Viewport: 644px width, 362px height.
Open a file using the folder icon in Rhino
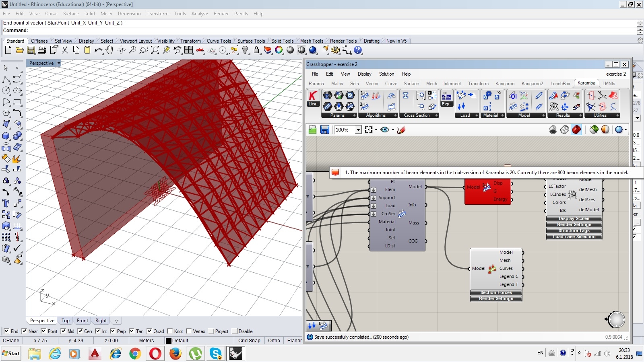(x=19, y=50)
